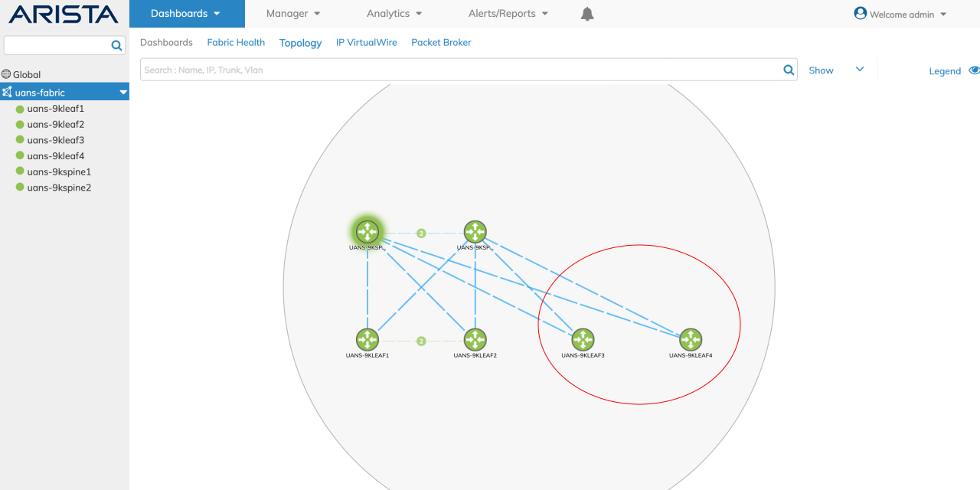The height and width of the screenshot is (490, 980).
Task: Select uans-9kleaf4 in the sidebar
Action: click(55, 156)
